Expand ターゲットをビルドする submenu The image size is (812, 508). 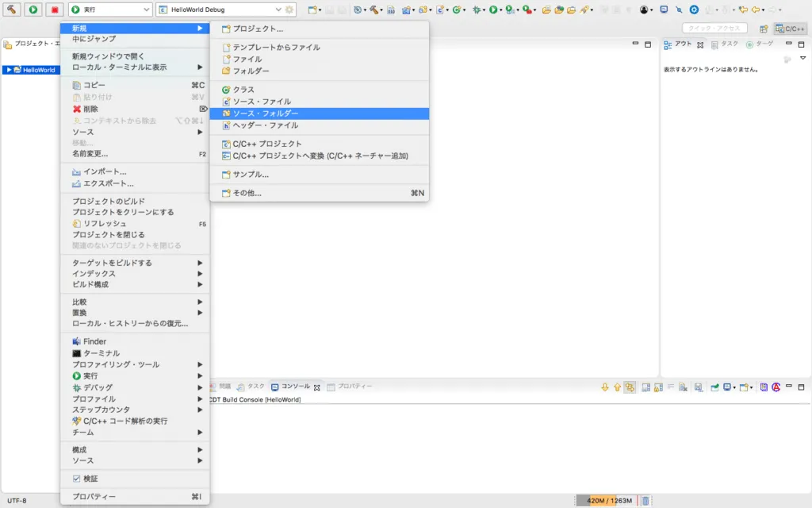point(136,263)
